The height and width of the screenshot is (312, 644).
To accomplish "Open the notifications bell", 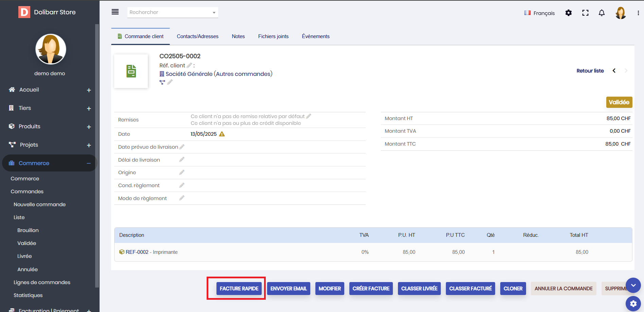I will [602, 13].
